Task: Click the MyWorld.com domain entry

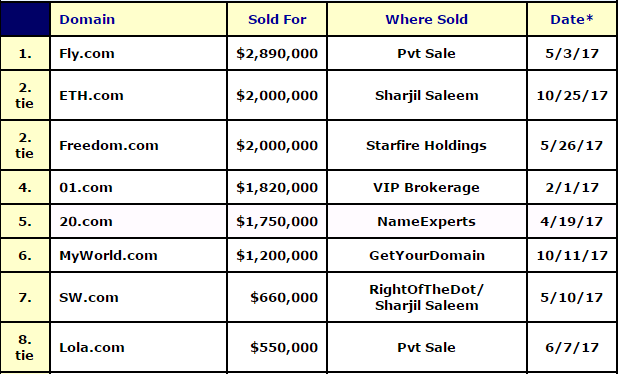Action: 108,255
